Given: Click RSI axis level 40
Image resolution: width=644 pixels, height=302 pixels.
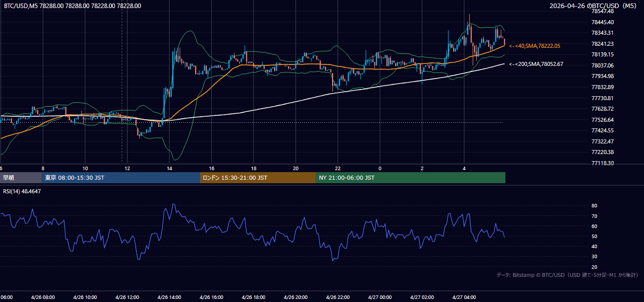Looking at the screenshot, I should (594, 246).
